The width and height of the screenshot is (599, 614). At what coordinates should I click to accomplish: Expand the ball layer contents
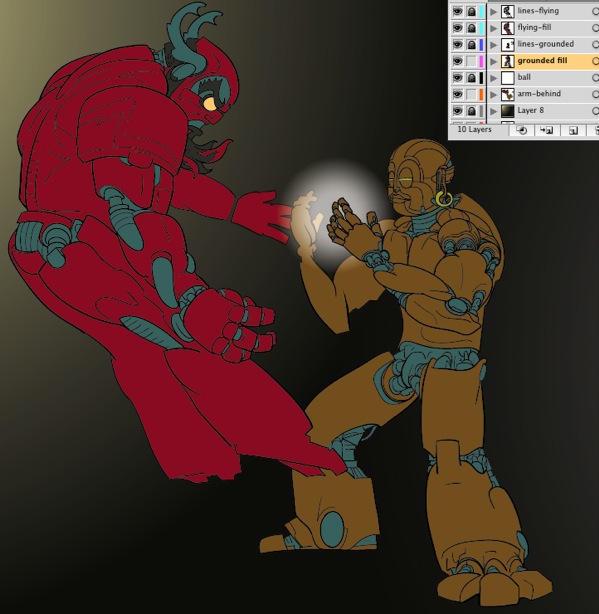[493, 78]
